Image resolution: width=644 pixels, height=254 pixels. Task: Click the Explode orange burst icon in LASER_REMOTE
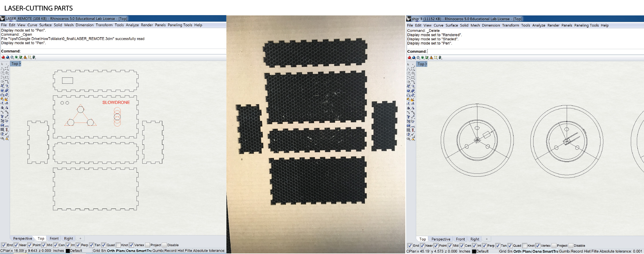click(x=6, y=99)
